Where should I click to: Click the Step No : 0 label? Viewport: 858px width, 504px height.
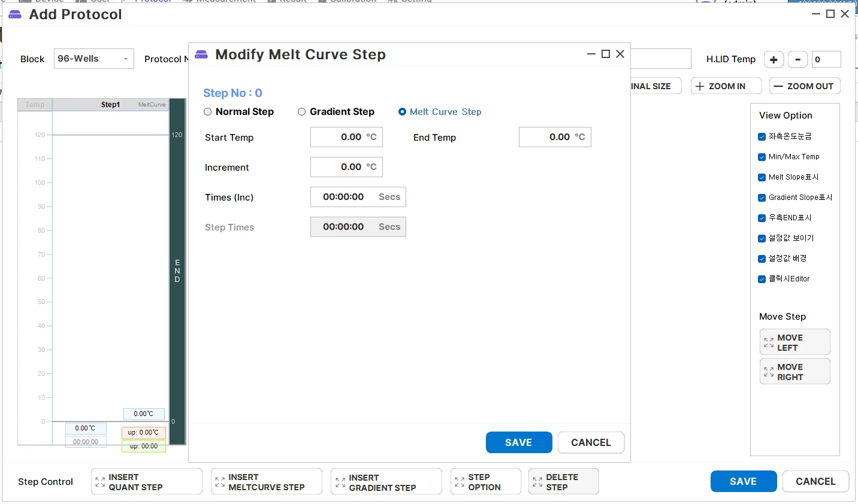232,93
